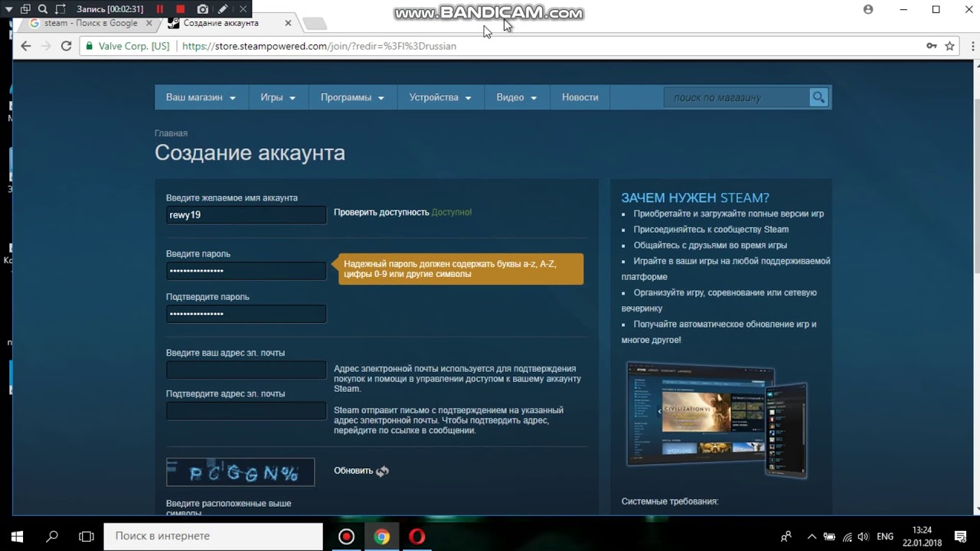Click the store search field 'поиск по магазину'
This screenshot has height=551, width=980.
[x=737, y=97]
